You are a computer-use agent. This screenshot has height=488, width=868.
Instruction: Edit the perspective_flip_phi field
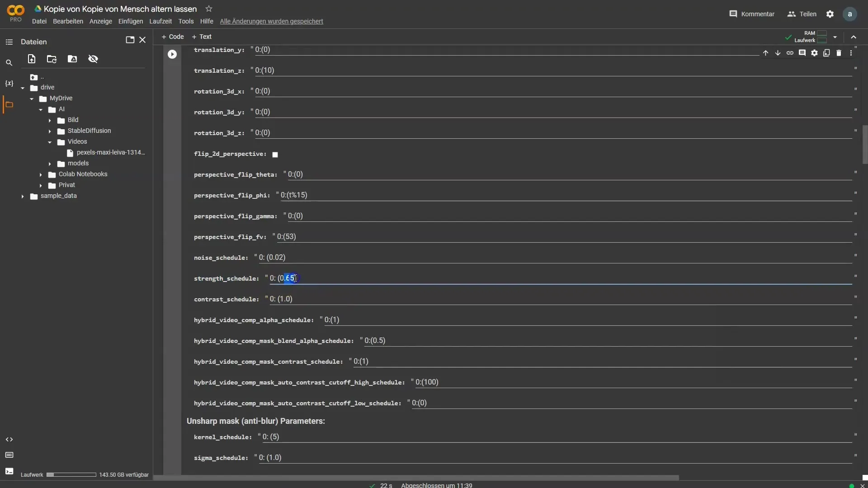566,195
